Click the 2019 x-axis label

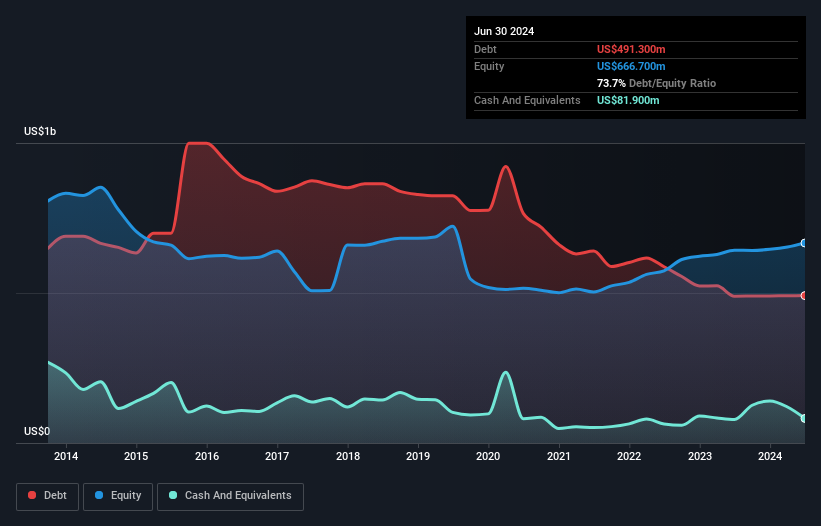(418, 456)
